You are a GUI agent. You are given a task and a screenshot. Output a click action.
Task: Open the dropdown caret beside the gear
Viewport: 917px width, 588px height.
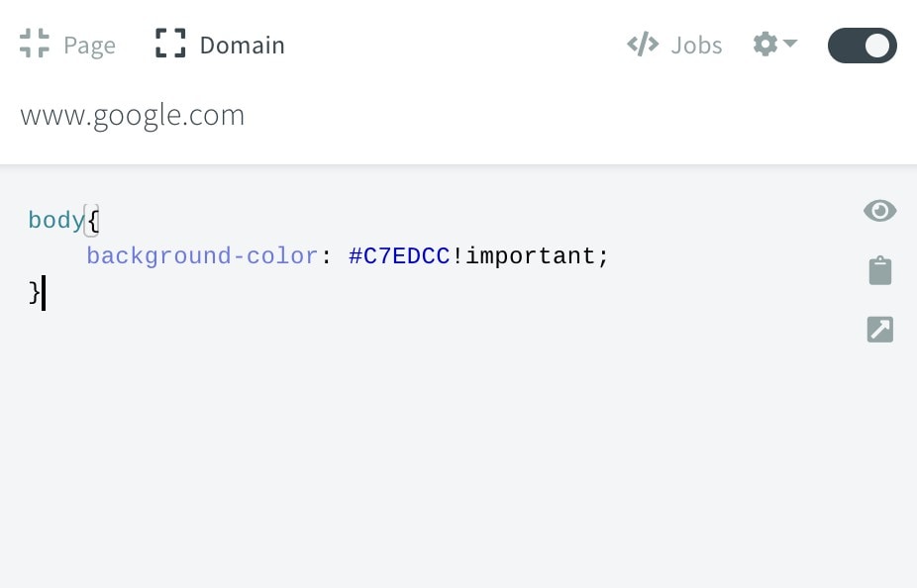(790, 43)
